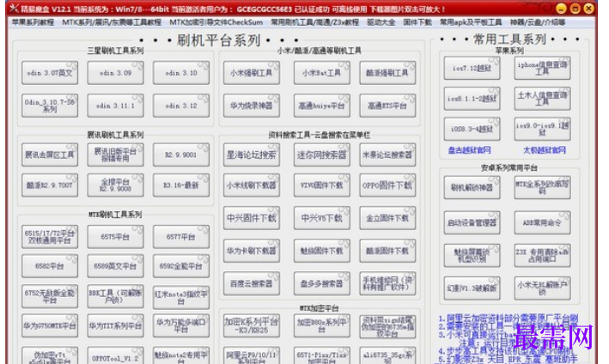Image resolution: width=609 pixels, height=364 pixels.
Task: Click the 酷派R2.9.7007 button
Action: [50, 185]
